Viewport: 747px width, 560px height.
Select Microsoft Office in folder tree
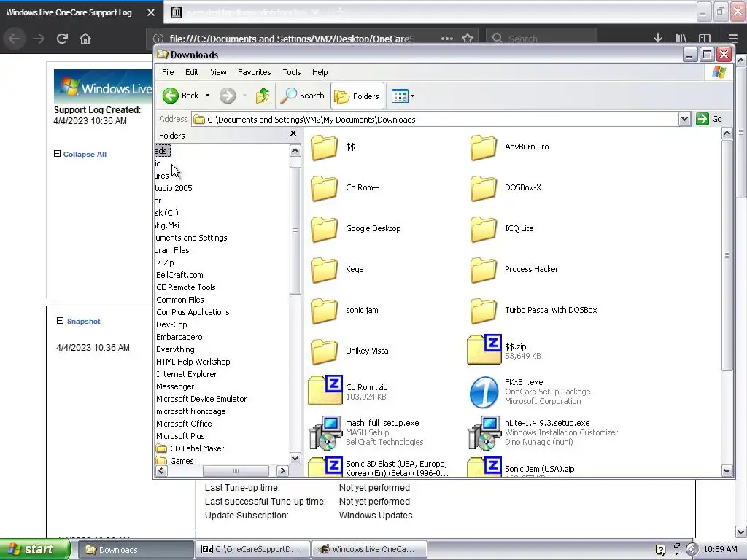click(184, 424)
